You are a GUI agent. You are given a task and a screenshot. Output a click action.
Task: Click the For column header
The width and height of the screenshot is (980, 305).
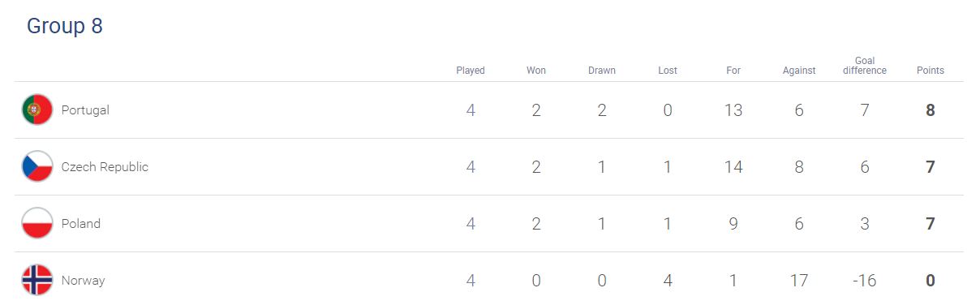(x=733, y=71)
